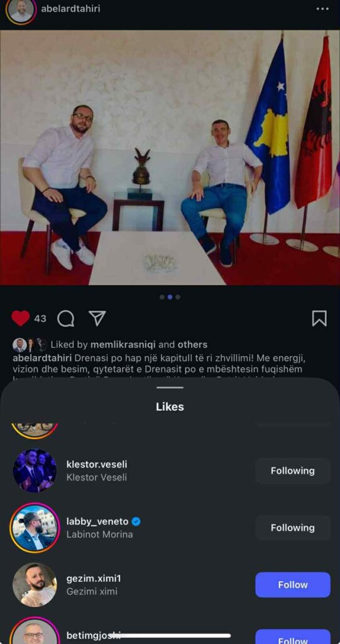
Task: Tap the verified badge beside labby_veneto
Action: click(136, 521)
